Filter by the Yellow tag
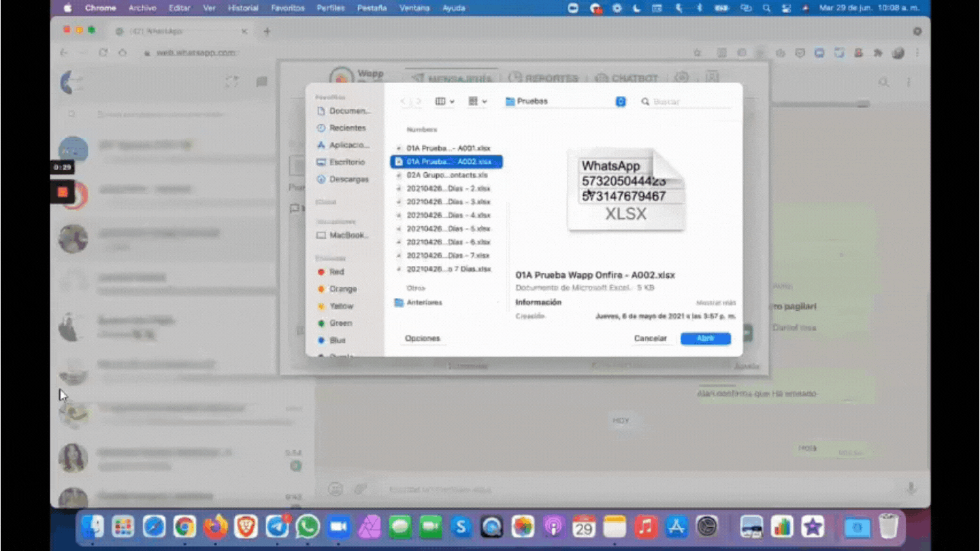The width and height of the screenshot is (980, 551). [x=336, y=305]
